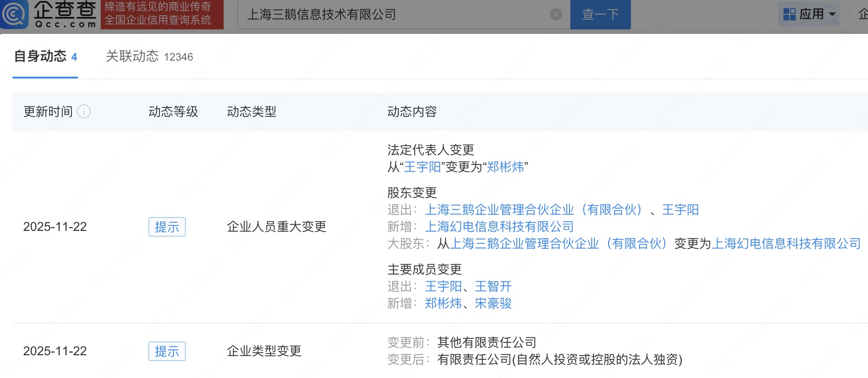Image resolution: width=868 pixels, height=378 pixels.
Task: Click 提示 tag for 企业类型变更
Action: pos(167,351)
